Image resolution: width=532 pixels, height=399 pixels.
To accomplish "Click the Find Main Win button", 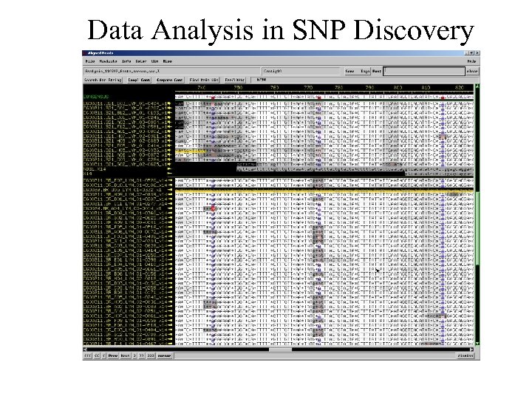I will tap(204, 80).
